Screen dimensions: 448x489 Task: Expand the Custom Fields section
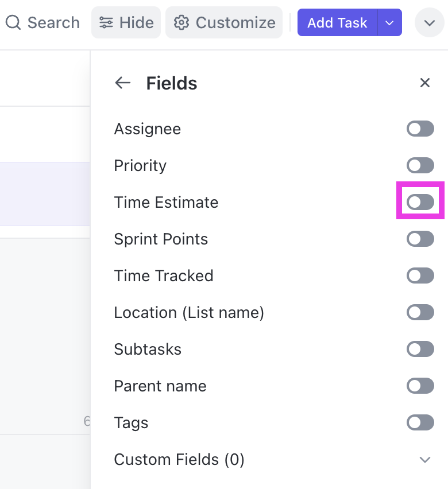pyautogui.click(x=425, y=460)
